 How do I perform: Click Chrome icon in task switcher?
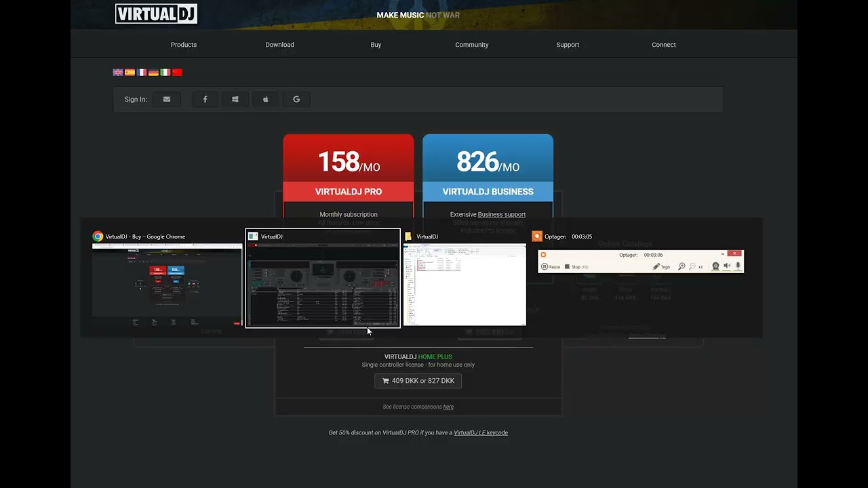(x=98, y=237)
